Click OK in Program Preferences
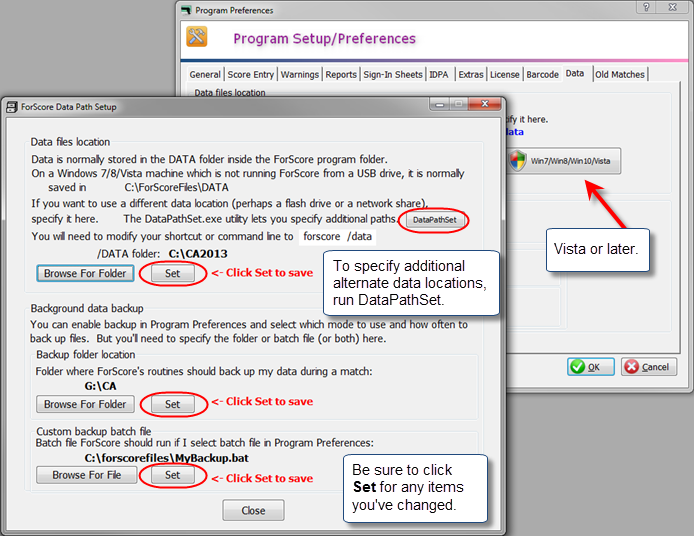Viewport: 694px width, 536px height. tap(591, 366)
